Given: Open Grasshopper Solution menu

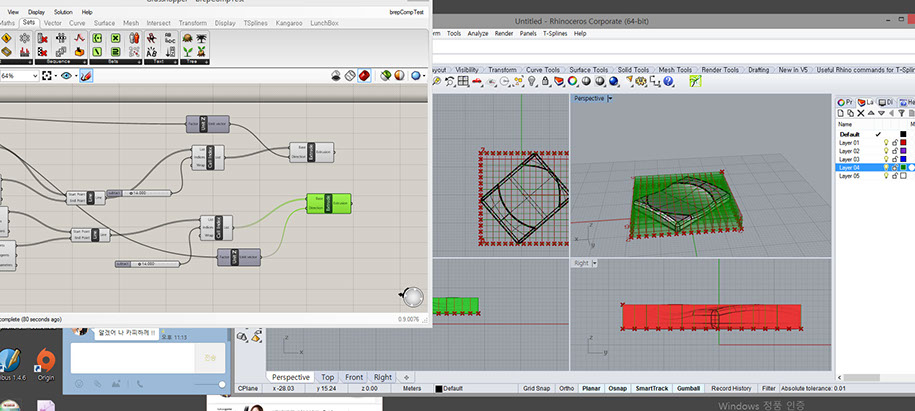Looking at the screenshot, I should coord(63,12).
